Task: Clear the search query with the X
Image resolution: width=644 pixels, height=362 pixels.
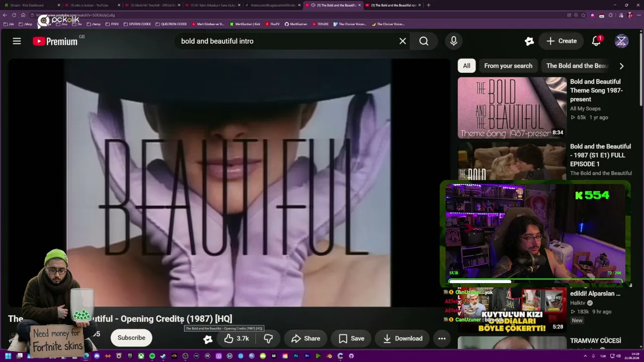Action: click(403, 41)
